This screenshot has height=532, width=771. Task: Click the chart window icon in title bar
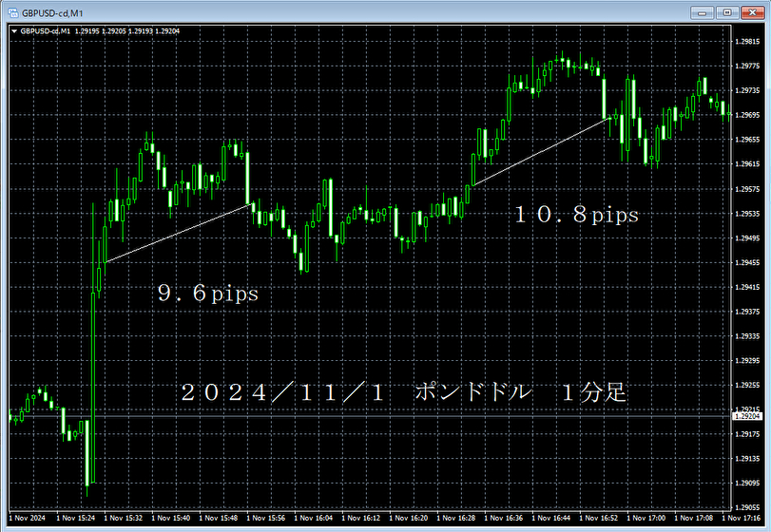click(x=10, y=11)
